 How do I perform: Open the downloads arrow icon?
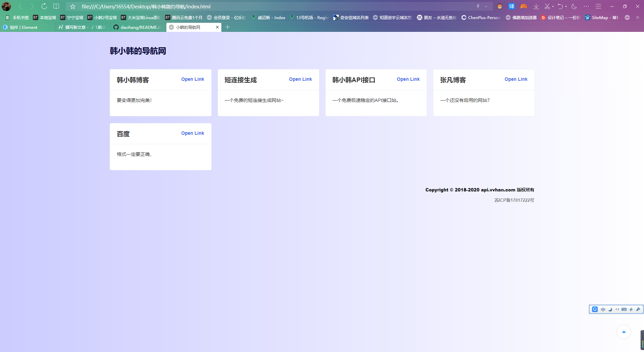point(536,6)
